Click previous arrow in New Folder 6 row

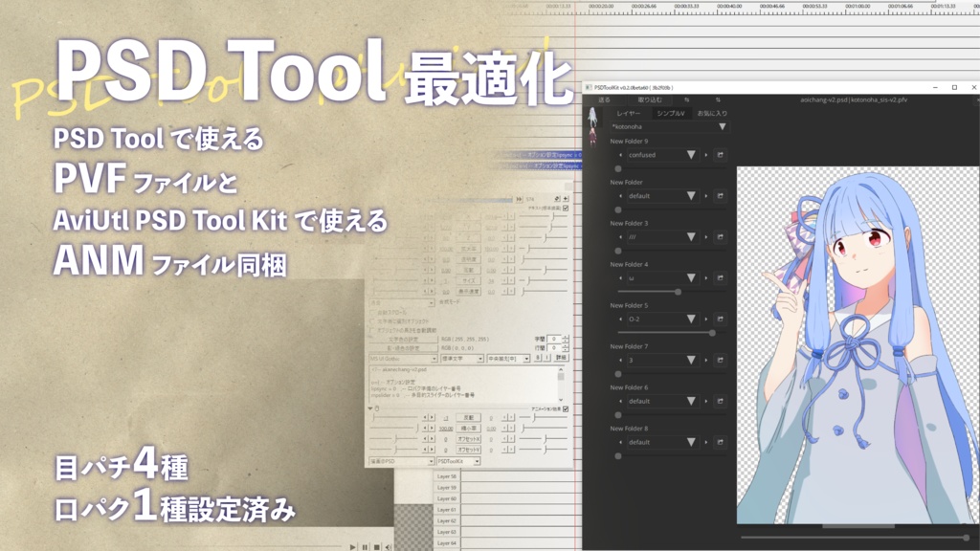point(620,401)
